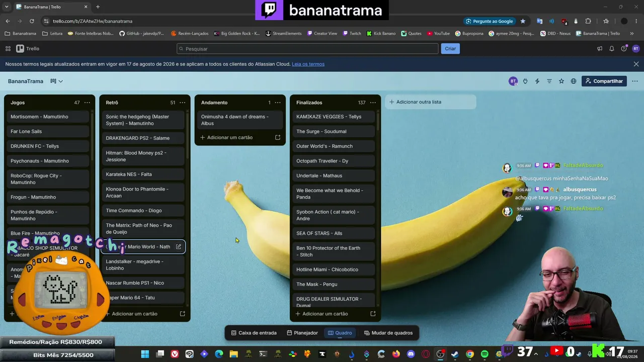The height and width of the screenshot is (362, 644).
Task: Open the Trello app switcher grid
Action: click(8, 49)
